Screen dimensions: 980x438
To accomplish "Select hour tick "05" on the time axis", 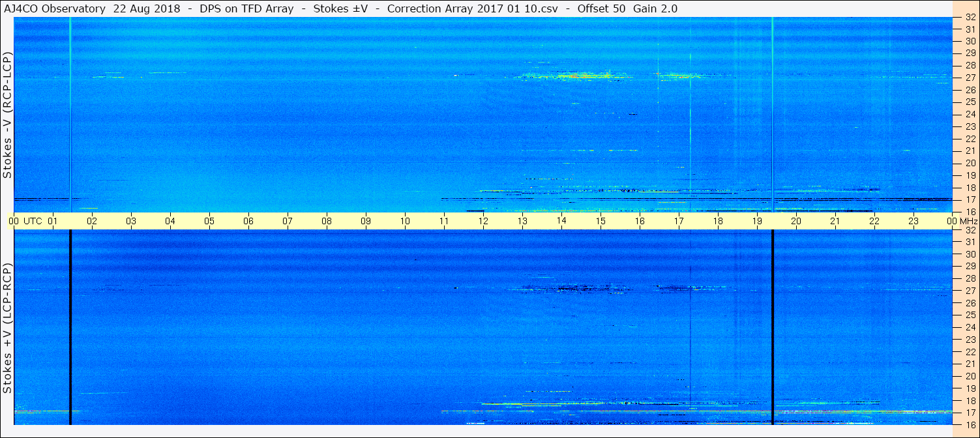I will (209, 221).
